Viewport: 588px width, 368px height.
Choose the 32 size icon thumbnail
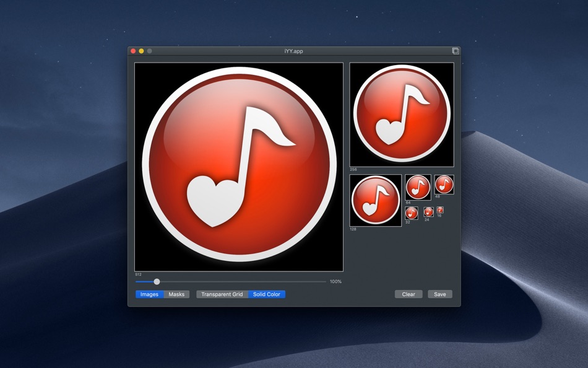pos(412,213)
